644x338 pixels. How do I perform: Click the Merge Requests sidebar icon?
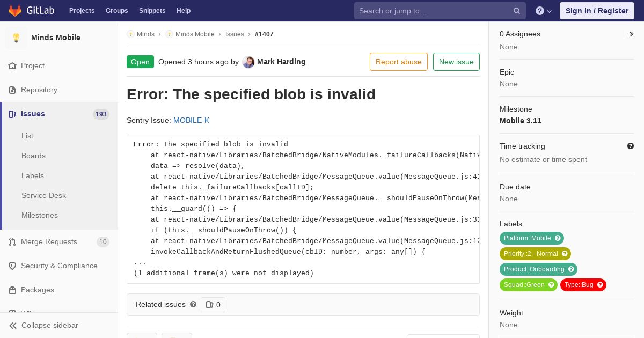12,242
